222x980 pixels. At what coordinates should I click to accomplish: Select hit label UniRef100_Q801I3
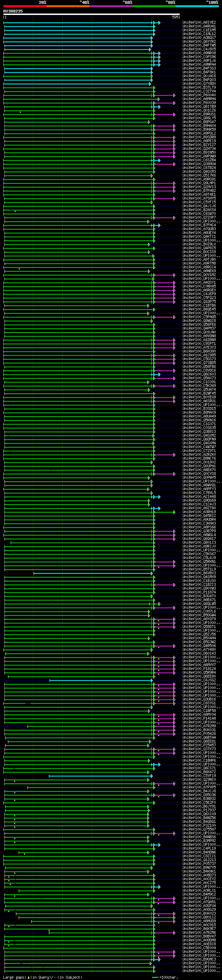pos(199,543)
